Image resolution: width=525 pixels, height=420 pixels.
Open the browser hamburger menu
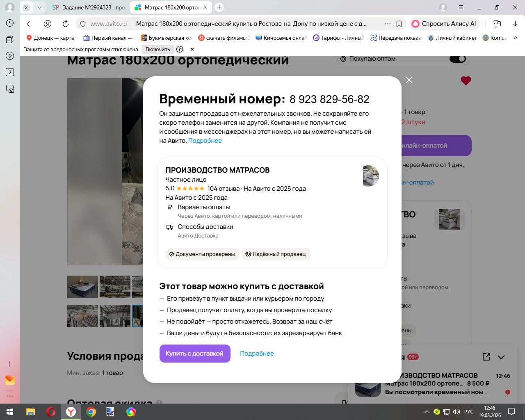(461, 7)
